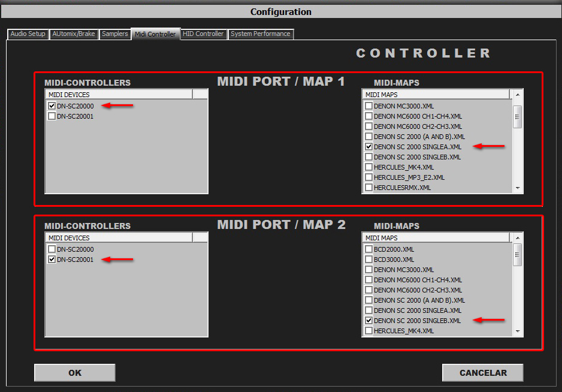
Task: Tick HERCULES_MP3_E2.XML in Map 1 list
Action: coord(369,177)
